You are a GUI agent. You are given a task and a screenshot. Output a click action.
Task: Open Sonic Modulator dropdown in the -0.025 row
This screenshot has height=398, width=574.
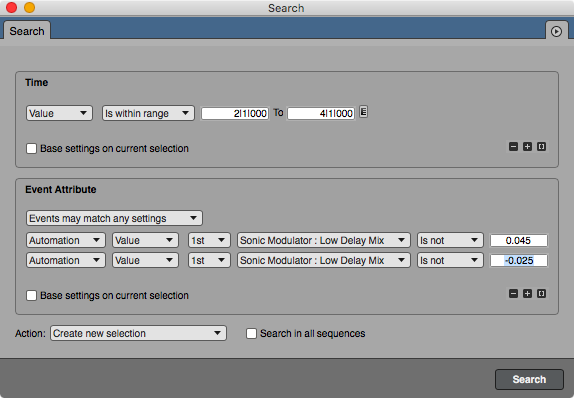point(324,260)
